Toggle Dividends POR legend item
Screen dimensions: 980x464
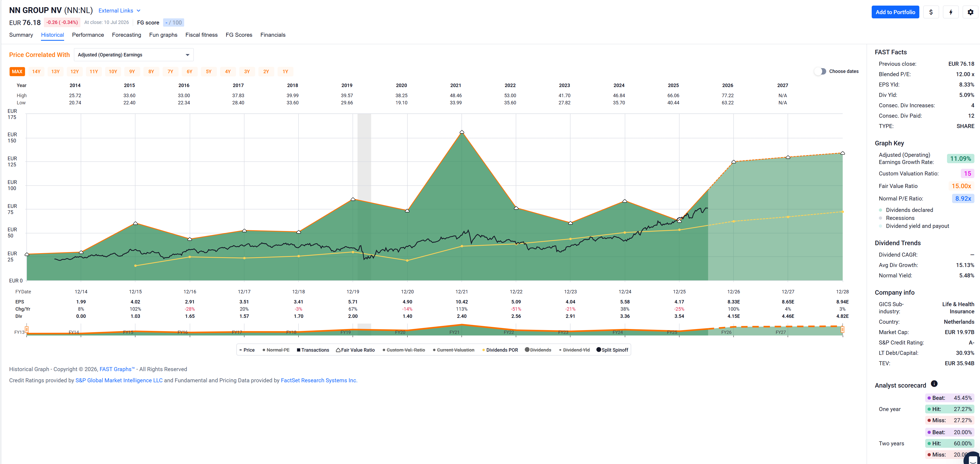pos(500,350)
